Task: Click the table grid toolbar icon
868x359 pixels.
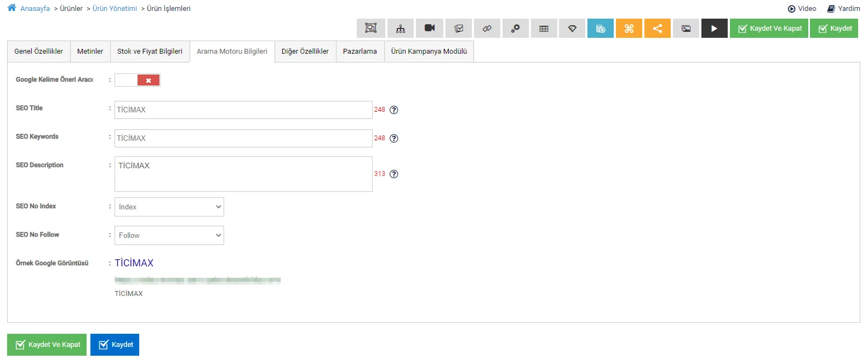Action: coord(544,29)
